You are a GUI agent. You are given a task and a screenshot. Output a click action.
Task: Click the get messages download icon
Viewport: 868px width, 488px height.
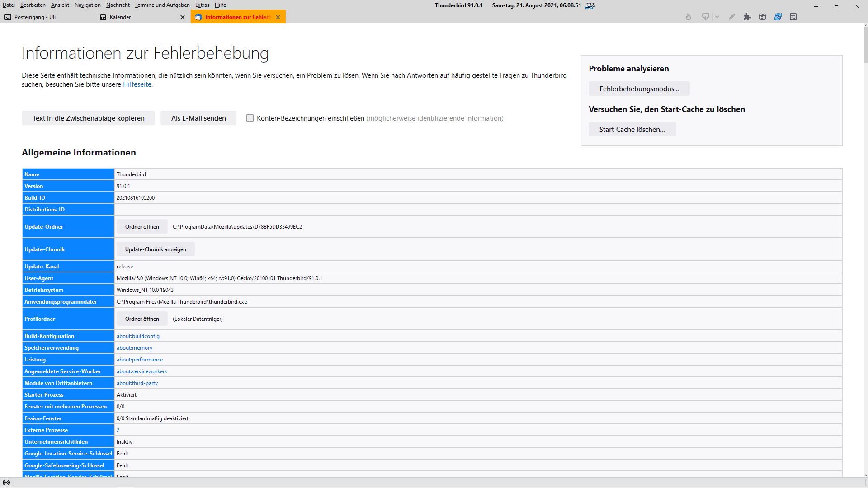pyautogui.click(x=705, y=17)
